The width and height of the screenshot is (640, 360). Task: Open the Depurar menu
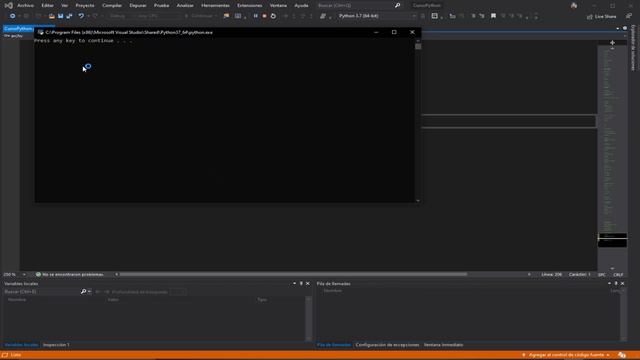(138, 5)
